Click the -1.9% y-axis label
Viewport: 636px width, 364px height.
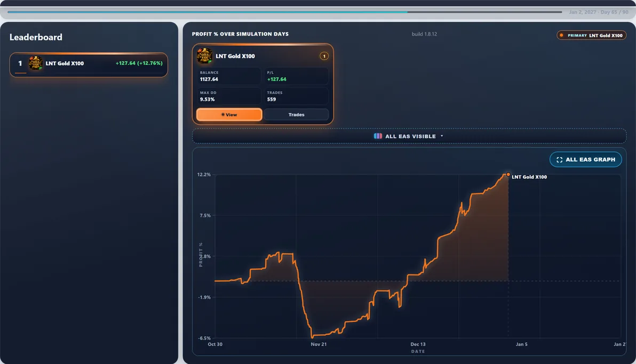click(x=204, y=297)
